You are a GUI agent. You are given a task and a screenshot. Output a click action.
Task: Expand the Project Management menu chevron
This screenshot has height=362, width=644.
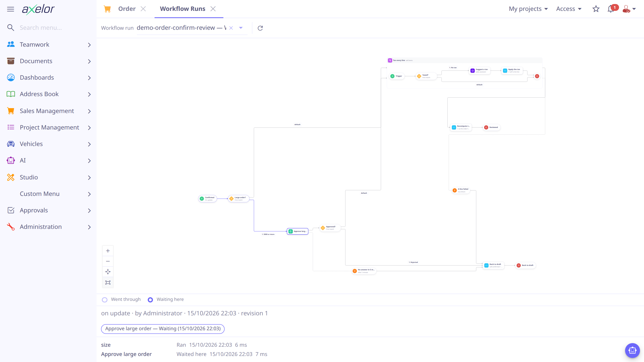click(89, 128)
